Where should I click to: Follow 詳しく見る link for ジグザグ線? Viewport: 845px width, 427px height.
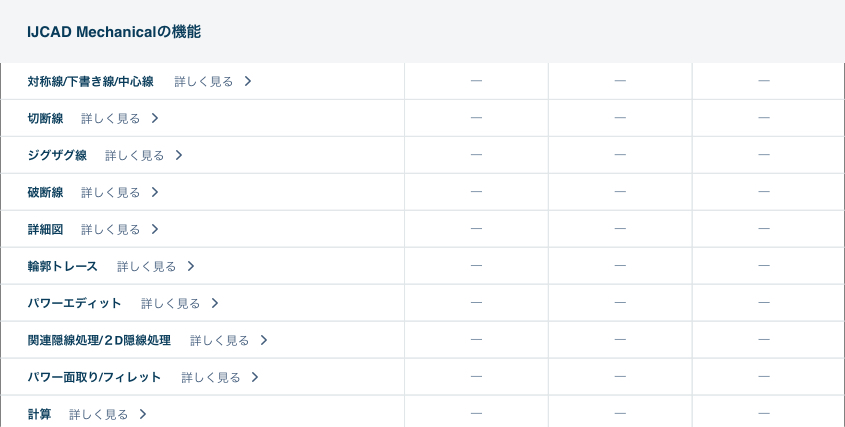(x=134, y=155)
